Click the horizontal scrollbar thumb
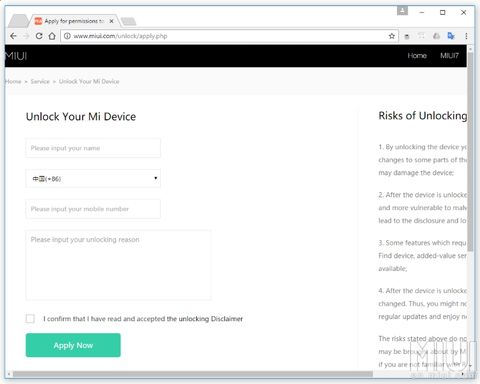This screenshot has width=480, height=384. click(x=193, y=374)
